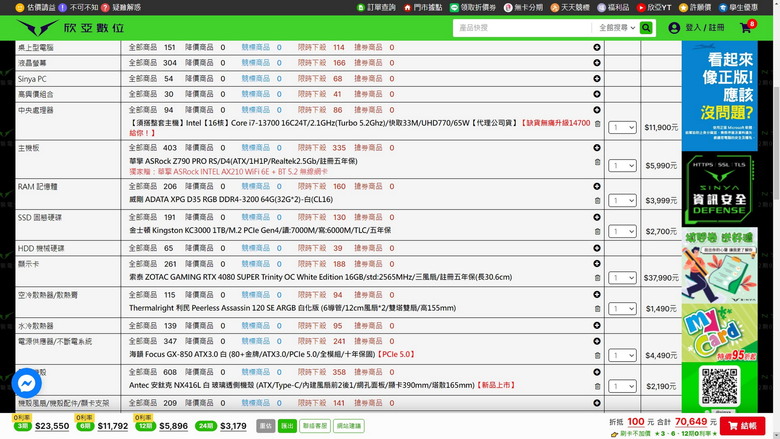
Task: Open the 資訊安全 DEFENSE banner
Action: click(x=719, y=189)
